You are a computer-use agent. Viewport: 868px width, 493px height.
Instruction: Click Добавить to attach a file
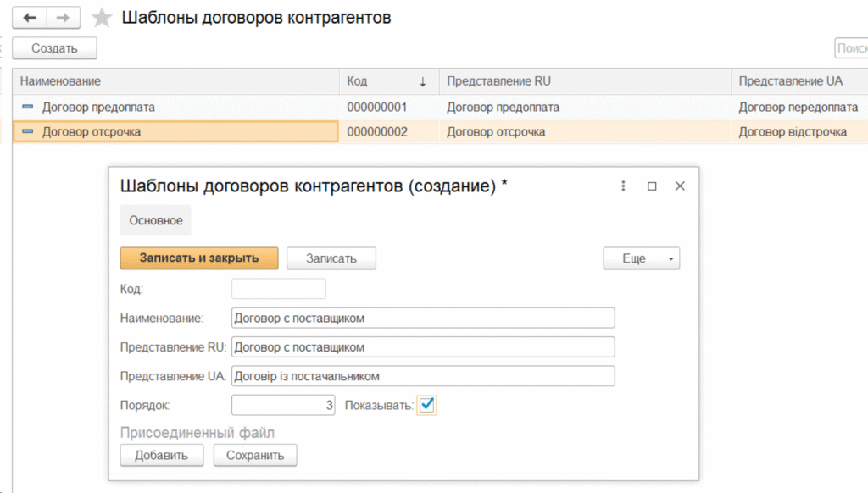point(162,456)
